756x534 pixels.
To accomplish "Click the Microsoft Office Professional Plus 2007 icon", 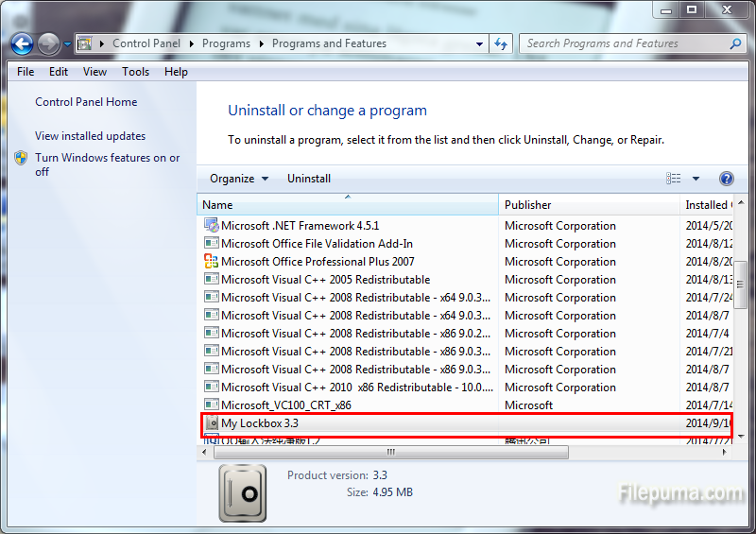I will click(212, 262).
